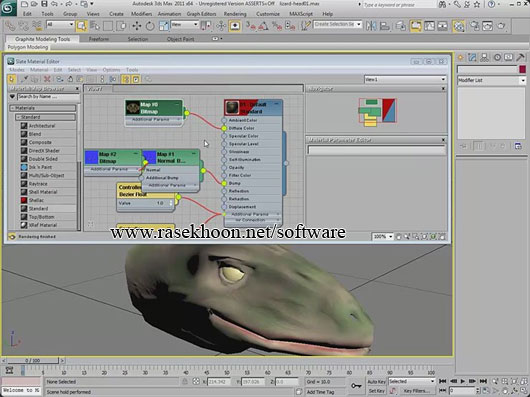
Task: Open the 100% zoom dropdown in Slate
Action: click(x=383, y=237)
